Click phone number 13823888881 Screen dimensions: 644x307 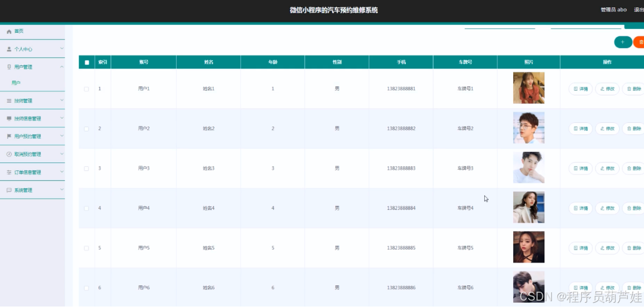(x=401, y=89)
